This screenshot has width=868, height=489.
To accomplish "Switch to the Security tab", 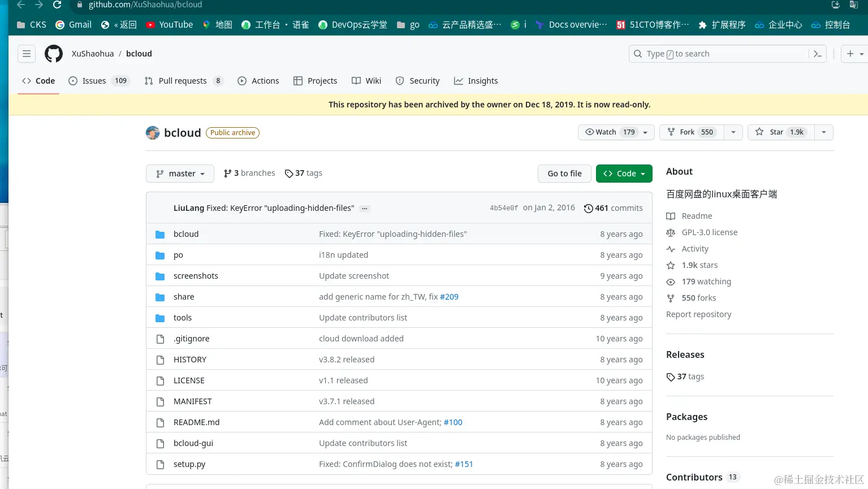I will [x=417, y=81].
